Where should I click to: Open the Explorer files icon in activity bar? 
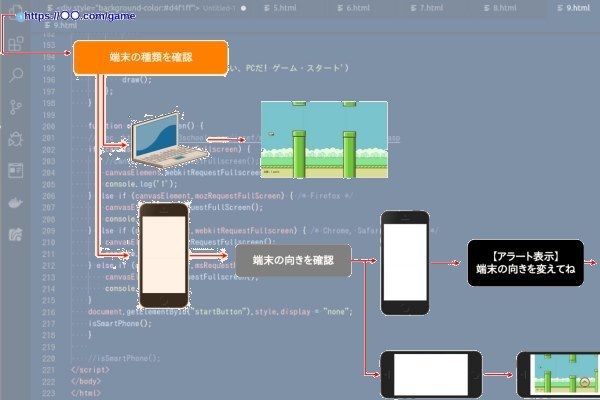[x=15, y=11]
